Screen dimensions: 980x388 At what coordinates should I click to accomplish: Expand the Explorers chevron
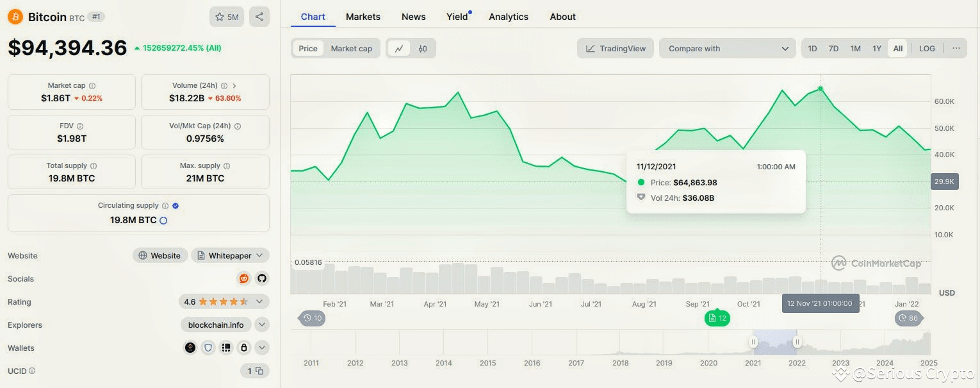tap(262, 325)
